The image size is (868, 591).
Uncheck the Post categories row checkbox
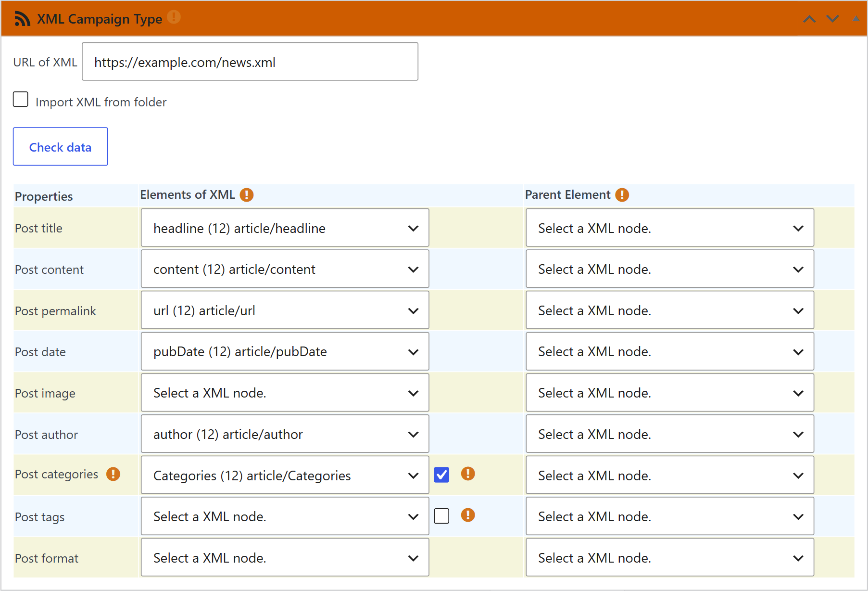[x=441, y=475]
